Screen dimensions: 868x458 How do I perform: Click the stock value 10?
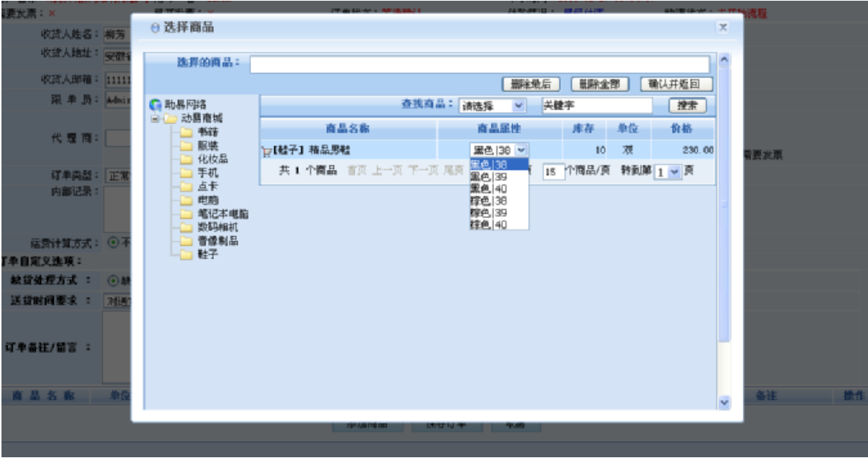[x=601, y=150]
